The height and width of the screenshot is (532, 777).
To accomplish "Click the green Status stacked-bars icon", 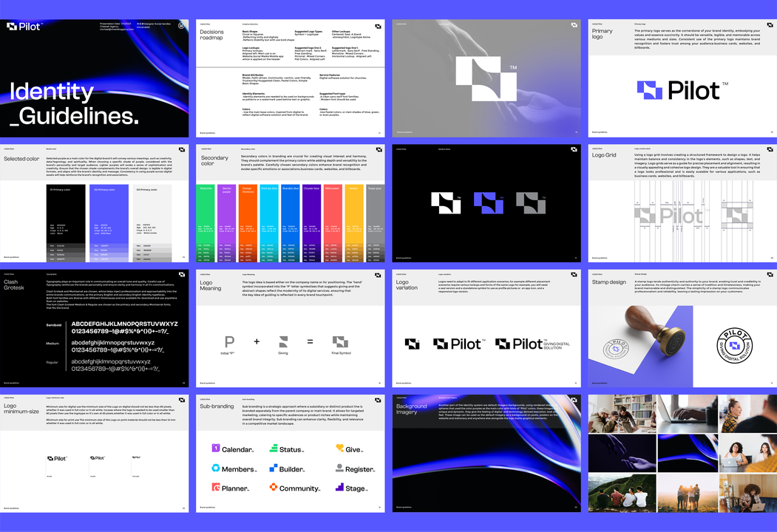I will 274,448.
